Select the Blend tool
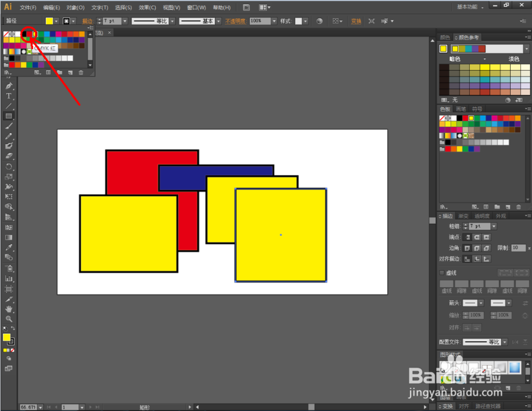 [9, 258]
